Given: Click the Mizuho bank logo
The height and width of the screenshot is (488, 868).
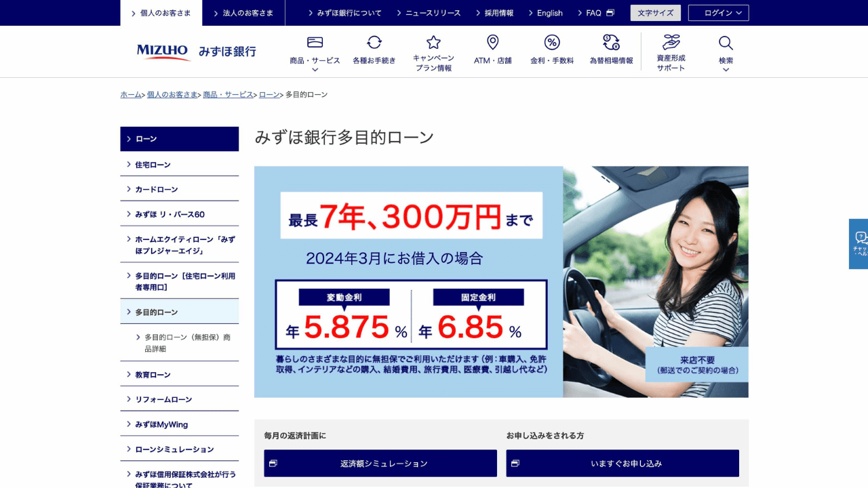Looking at the screenshot, I should click(x=196, y=52).
